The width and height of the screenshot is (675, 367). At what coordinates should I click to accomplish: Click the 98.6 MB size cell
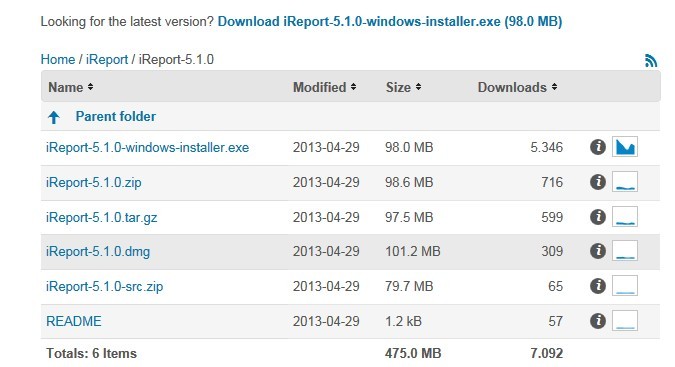tap(409, 182)
